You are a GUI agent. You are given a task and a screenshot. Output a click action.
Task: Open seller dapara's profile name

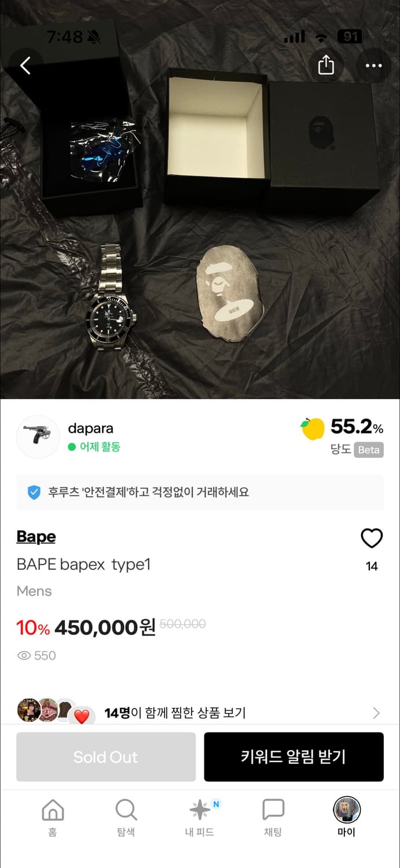tap(90, 429)
